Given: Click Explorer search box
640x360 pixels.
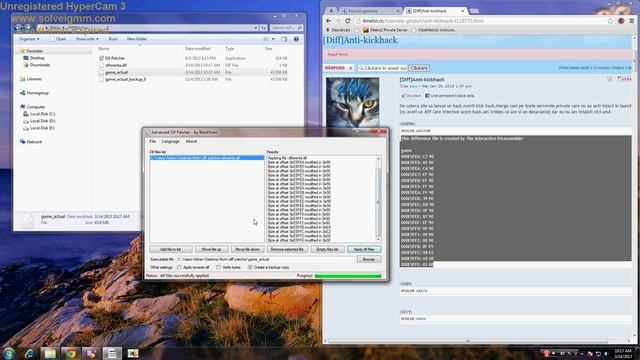Looking at the screenshot, I should [286, 28].
